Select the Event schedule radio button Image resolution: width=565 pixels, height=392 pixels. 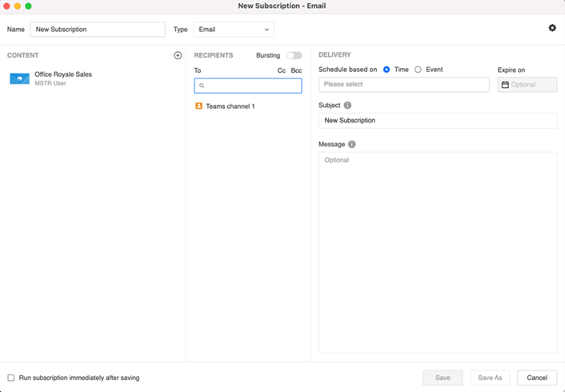pos(418,70)
